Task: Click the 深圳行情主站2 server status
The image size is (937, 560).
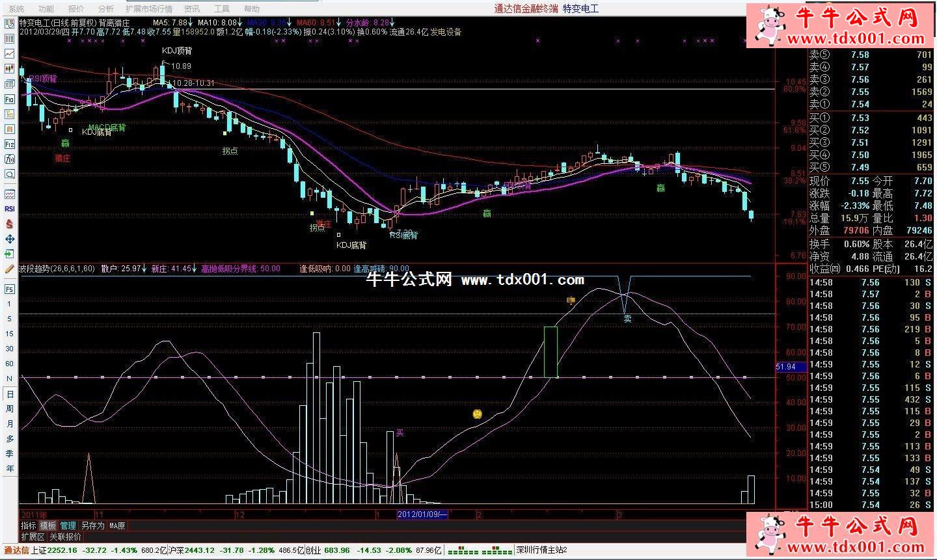Action: pos(541,550)
